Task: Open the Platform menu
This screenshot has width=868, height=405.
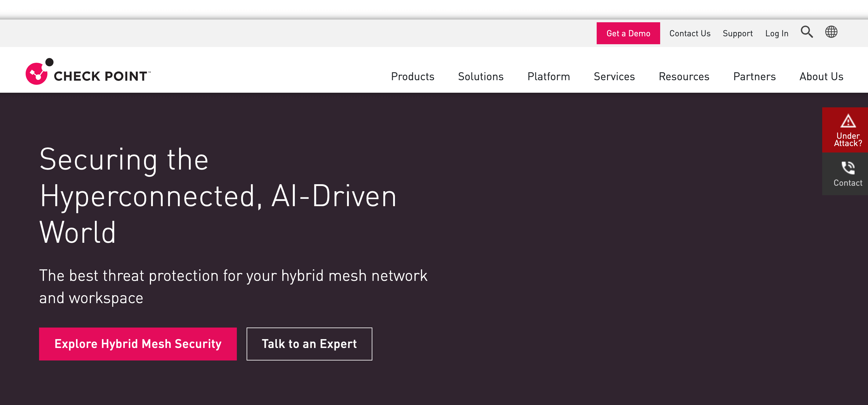Action: click(548, 77)
